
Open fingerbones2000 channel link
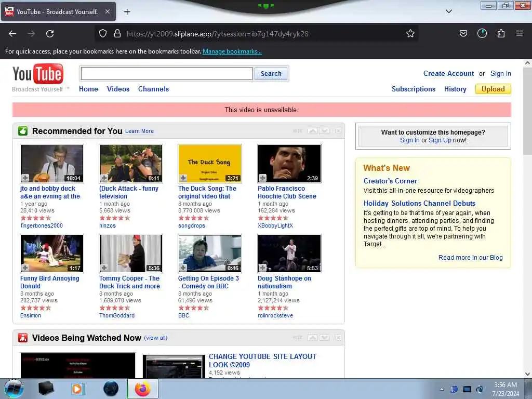point(42,225)
